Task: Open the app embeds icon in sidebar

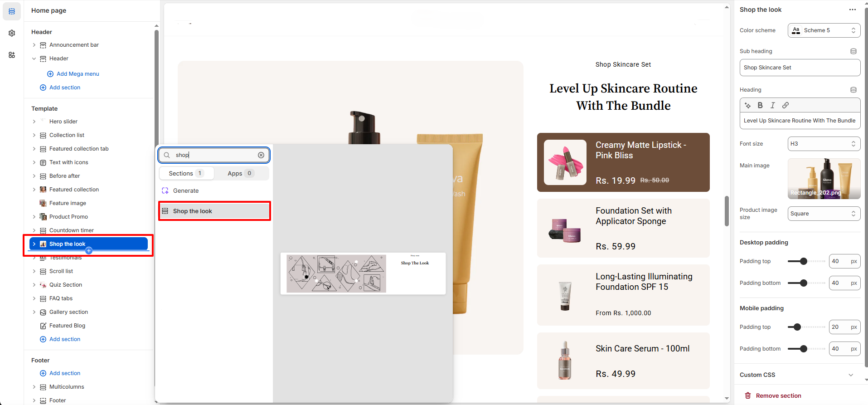Action: point(12,55)
